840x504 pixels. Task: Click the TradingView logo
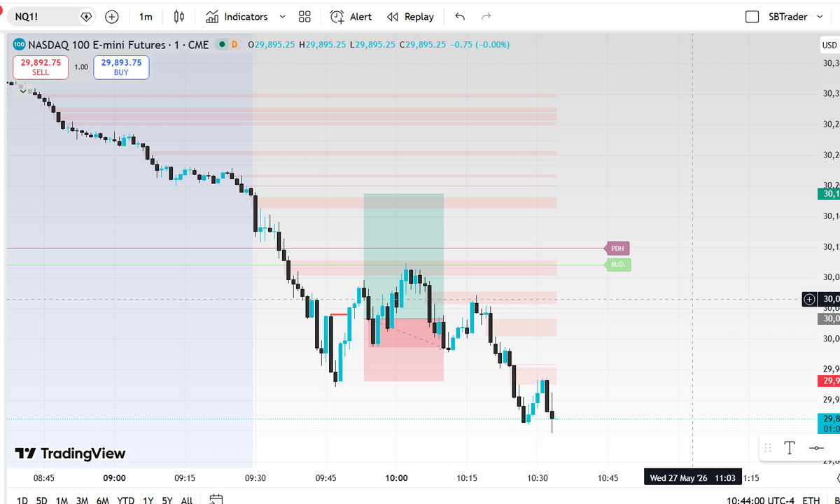click(x=71, y=453)
